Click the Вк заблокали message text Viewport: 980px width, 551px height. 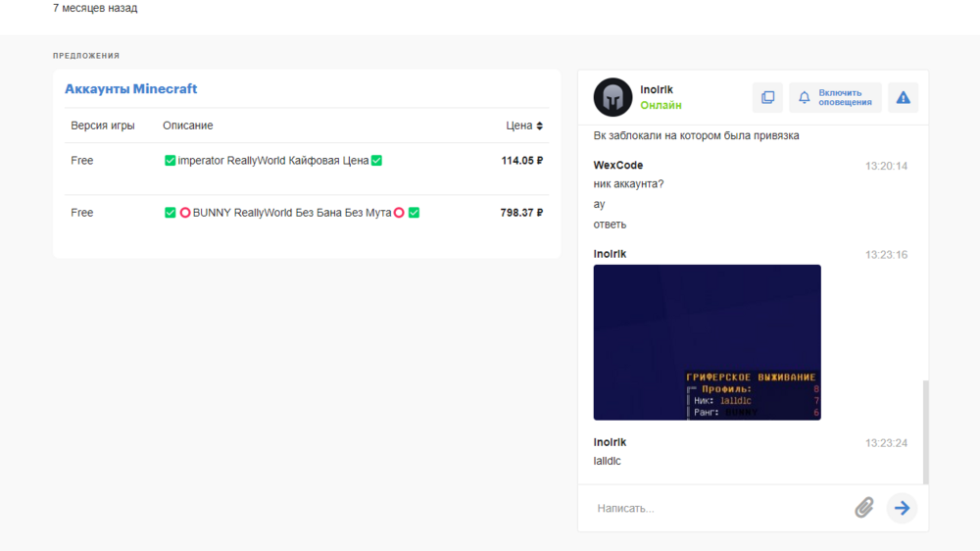[696, 135]
